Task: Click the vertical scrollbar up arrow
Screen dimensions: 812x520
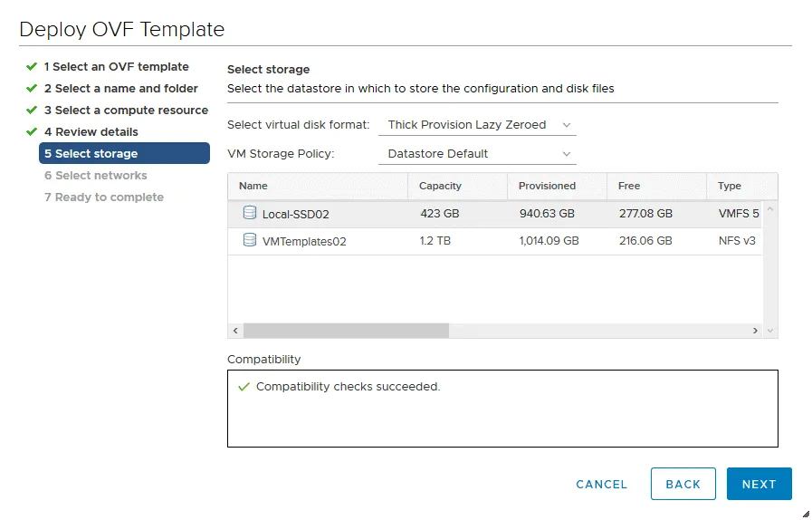Action: 770,208
